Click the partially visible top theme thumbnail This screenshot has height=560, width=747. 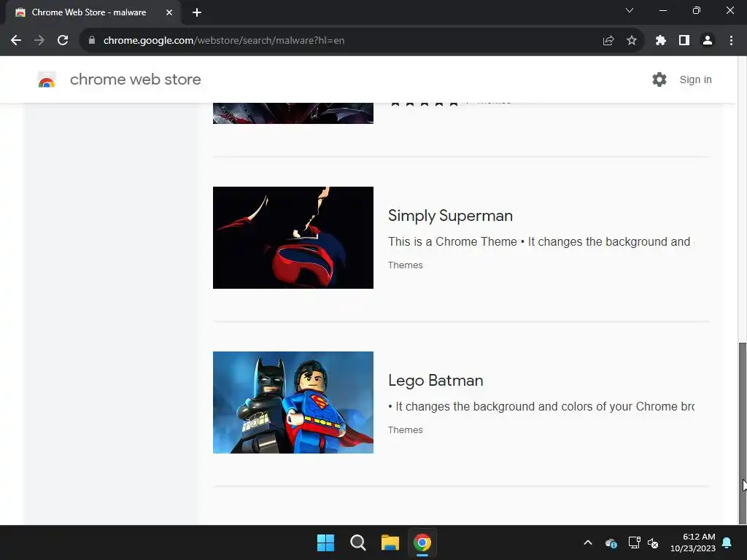tap(293, 113)
